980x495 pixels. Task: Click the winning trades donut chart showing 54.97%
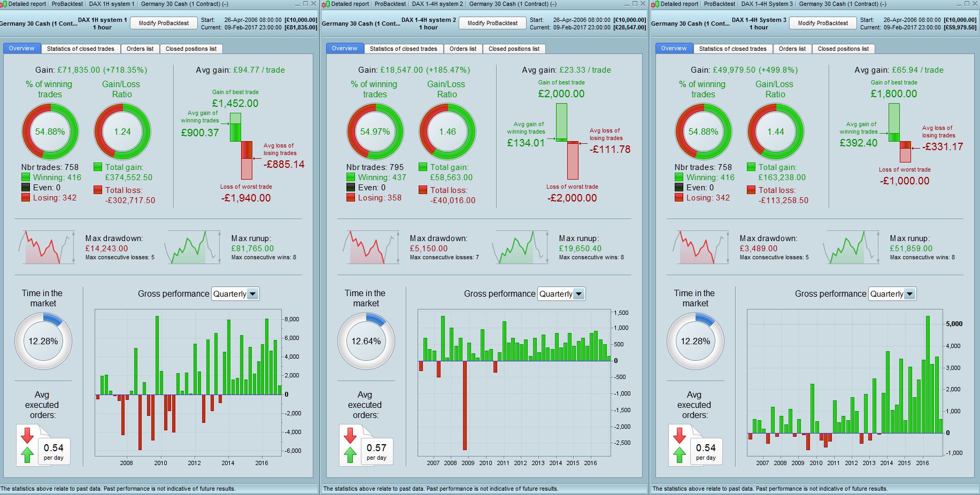[375, 132]
